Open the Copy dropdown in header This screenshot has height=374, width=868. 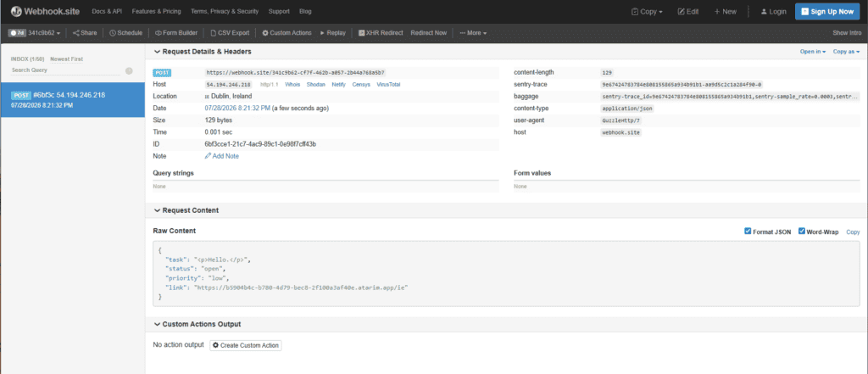pos(647,12)
